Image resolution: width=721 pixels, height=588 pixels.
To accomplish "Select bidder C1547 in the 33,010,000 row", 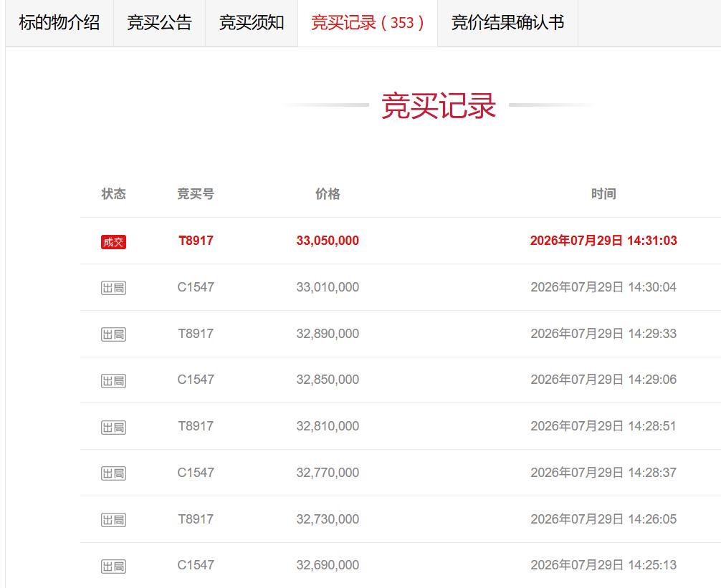I will pyautogui.click(x=196, y=287).
